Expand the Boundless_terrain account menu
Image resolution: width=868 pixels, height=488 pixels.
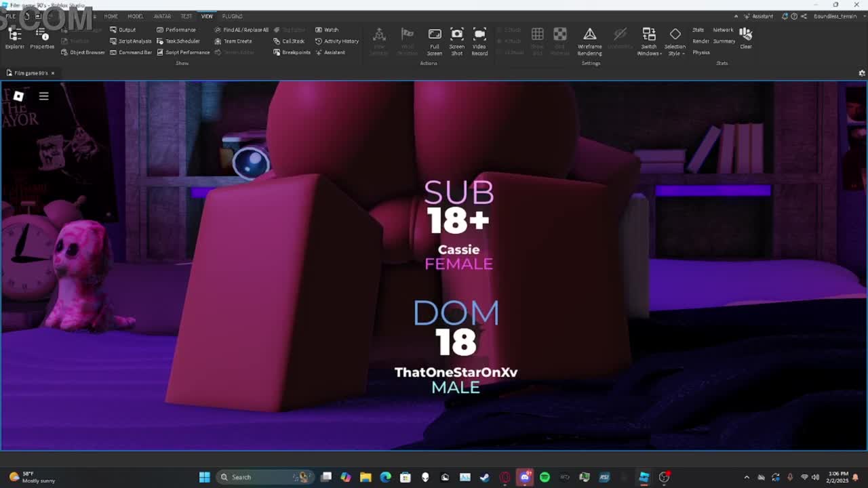click(838, 16)
